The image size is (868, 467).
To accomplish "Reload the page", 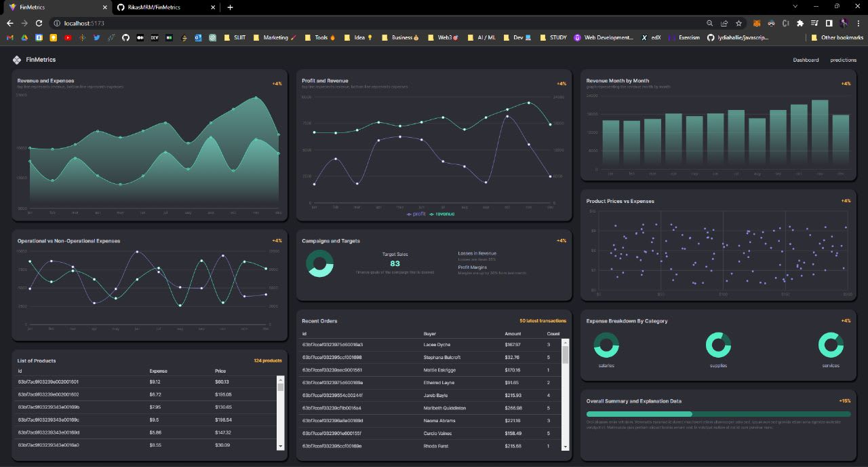I will [x=39, y=23].
